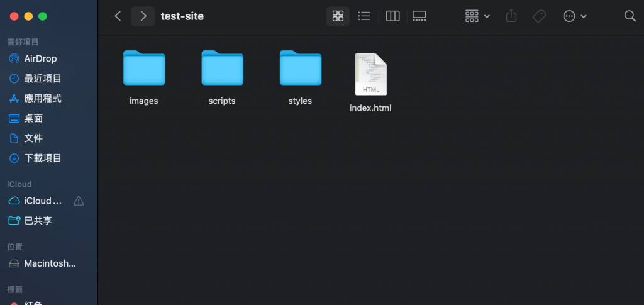Open Finder search magnifier
644x305 pixels.
point(630,16)
